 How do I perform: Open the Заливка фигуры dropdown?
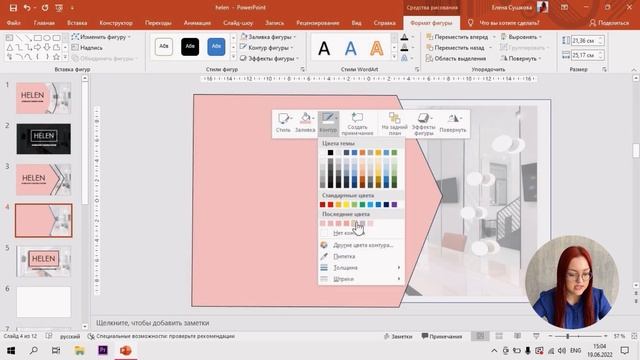(x=268, y=37)
